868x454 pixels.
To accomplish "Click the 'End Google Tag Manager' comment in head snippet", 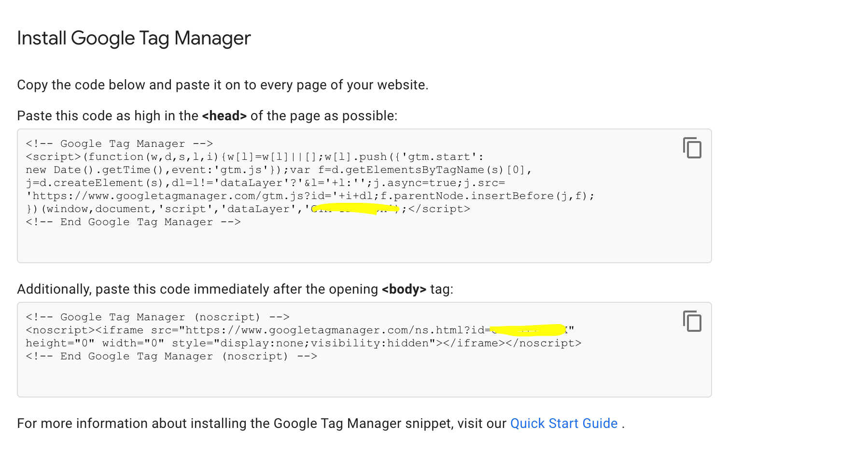I will (133, 222).
